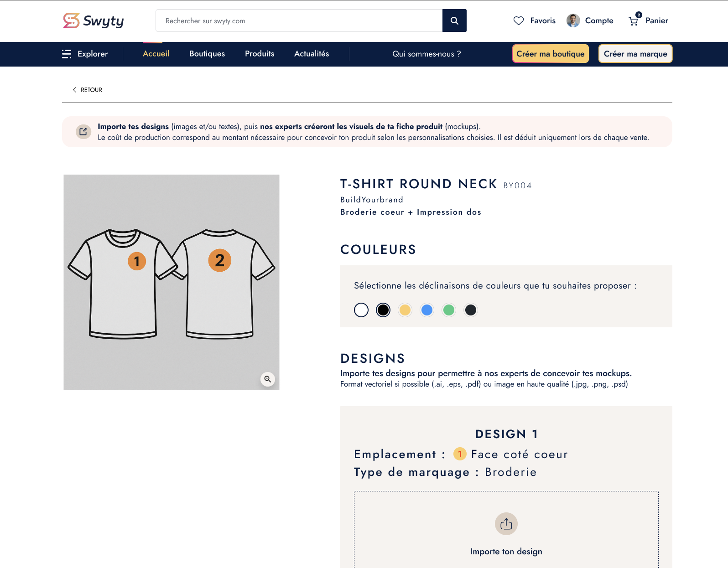The height and width of the screenshot is (568, 728).
Task: Toggle the white color option
Action: pyautogui.click(x=361, y=310)
